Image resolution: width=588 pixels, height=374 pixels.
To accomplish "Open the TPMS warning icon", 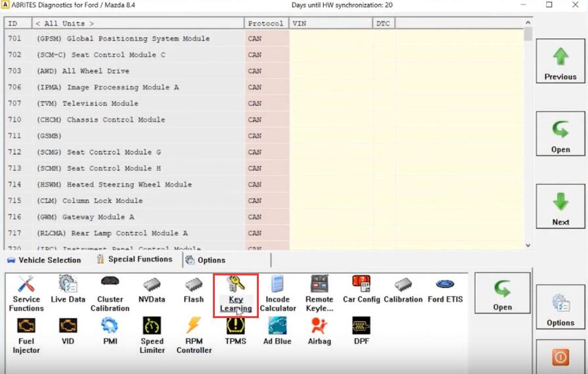I will pos(235,331).
